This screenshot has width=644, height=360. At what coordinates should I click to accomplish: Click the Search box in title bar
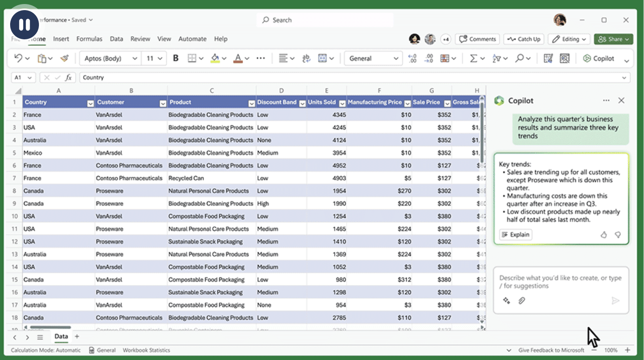click(325, 20)
